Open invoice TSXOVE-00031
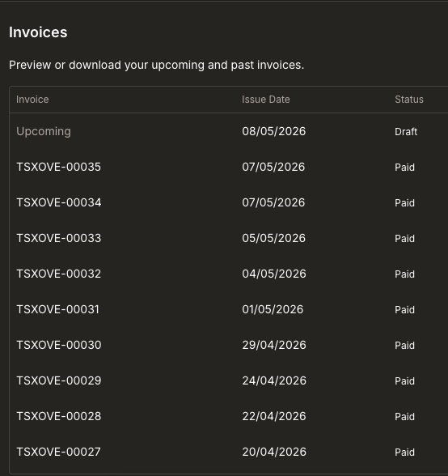Screen dimensions: 448x476 click(x=57, y=309)
